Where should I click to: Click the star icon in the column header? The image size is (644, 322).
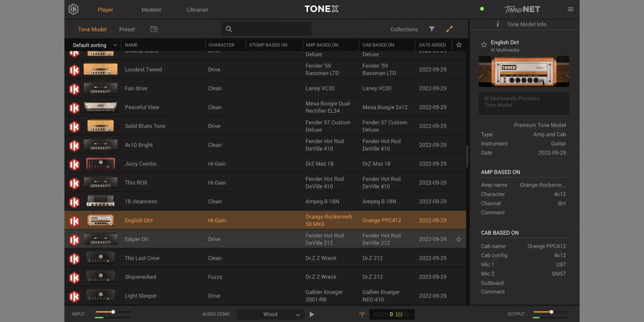coord(459,45)
